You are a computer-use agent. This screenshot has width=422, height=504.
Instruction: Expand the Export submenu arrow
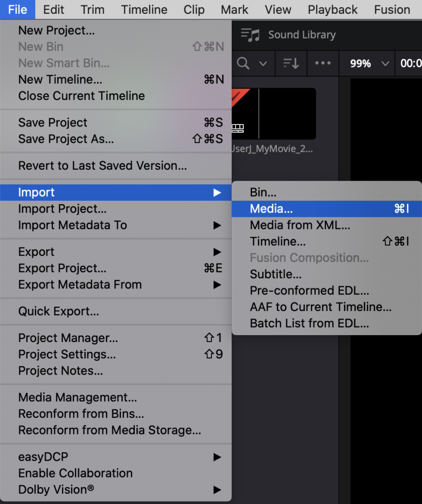click(217, 252)
